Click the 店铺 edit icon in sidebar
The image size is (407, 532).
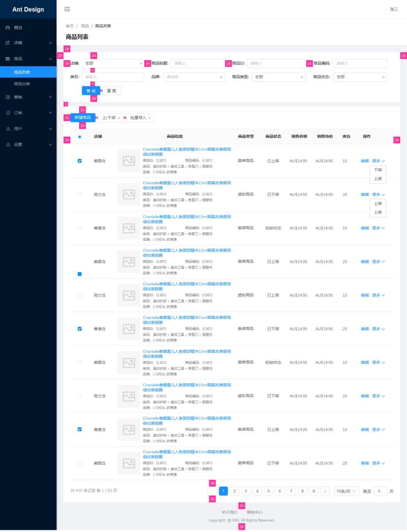coord(8,43)
